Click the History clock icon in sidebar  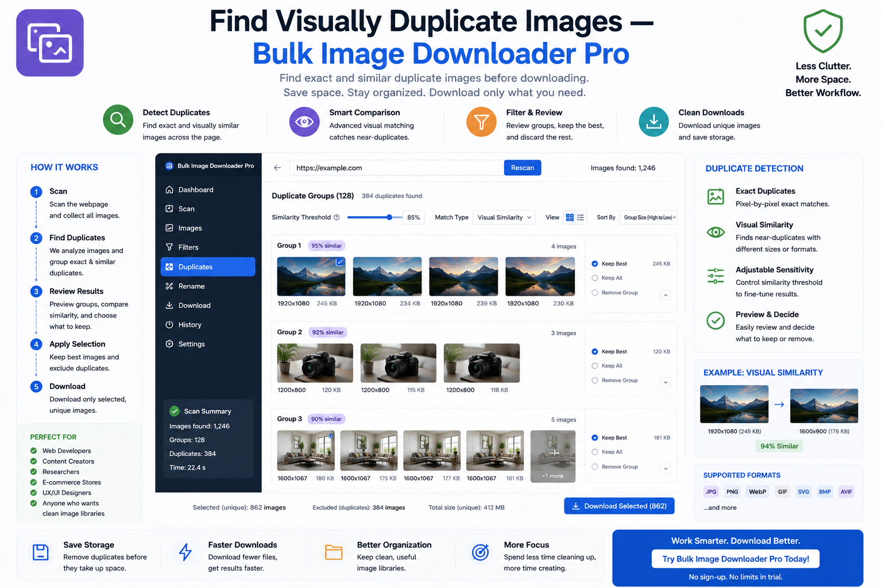pos(169,324)
